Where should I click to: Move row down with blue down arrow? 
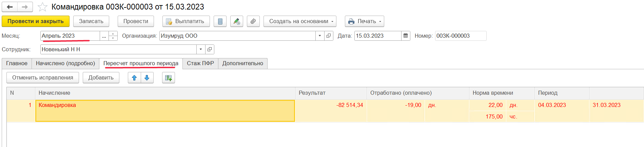pyautogui.click(x=147, y=78)
